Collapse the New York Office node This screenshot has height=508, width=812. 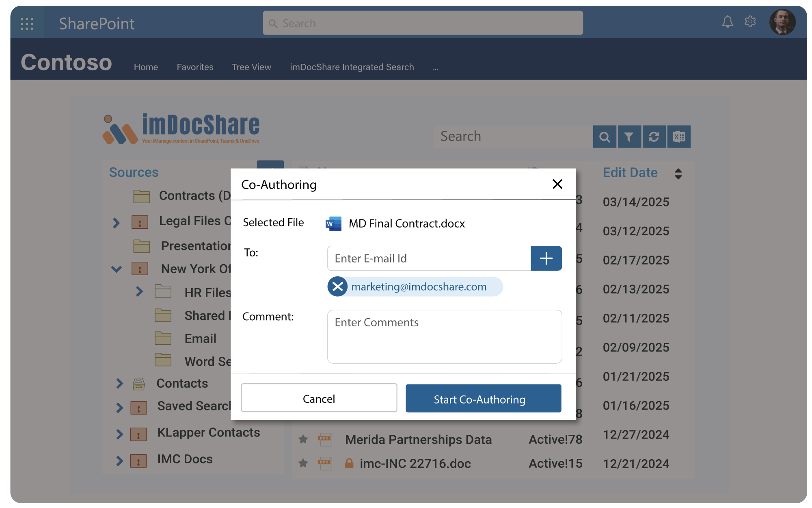pos(116,269)
